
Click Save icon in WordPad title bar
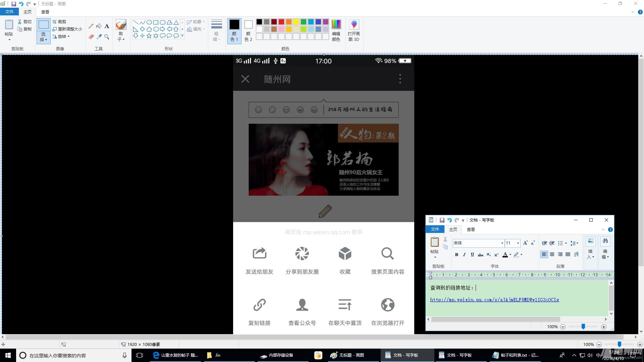click(x=442, y=220)
